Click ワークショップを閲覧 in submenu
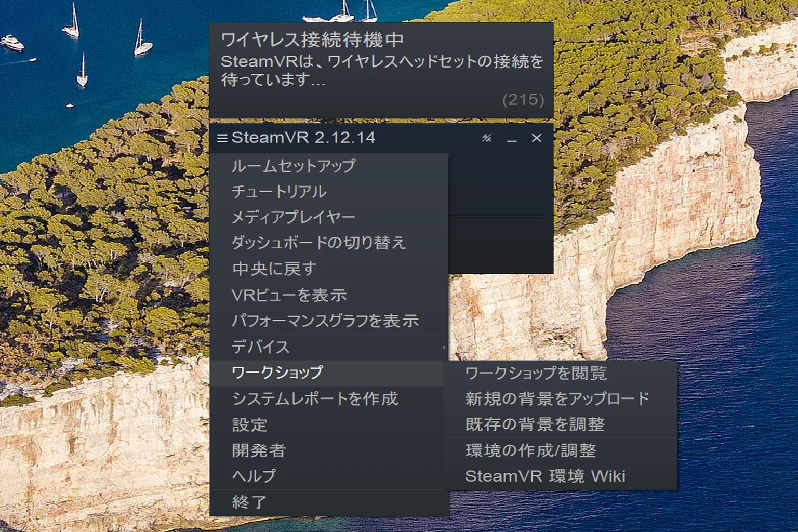 561,373
